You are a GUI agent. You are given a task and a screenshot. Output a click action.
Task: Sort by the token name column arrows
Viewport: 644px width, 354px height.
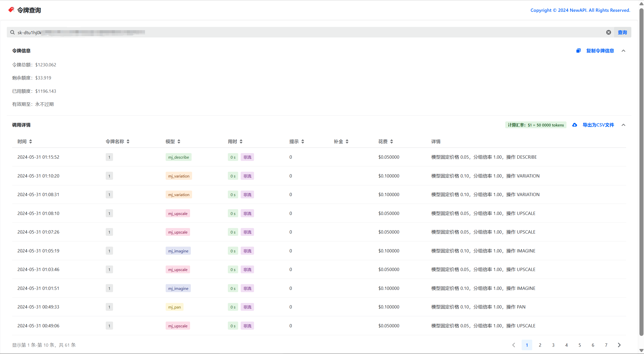(128, 142)
